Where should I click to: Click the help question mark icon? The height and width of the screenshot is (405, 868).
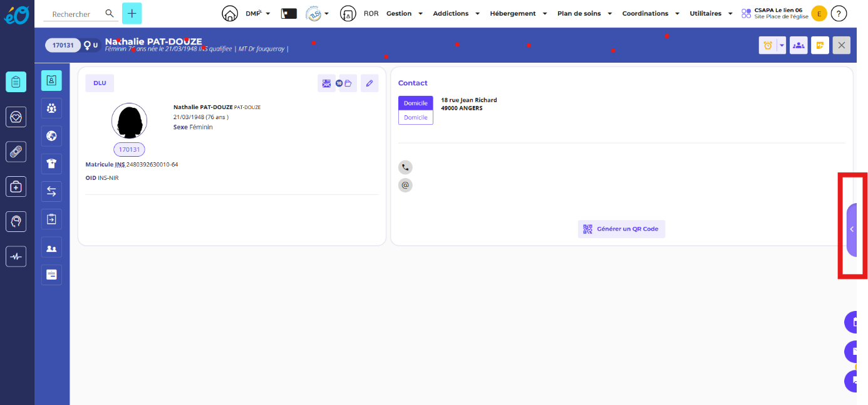coord(839,13)
